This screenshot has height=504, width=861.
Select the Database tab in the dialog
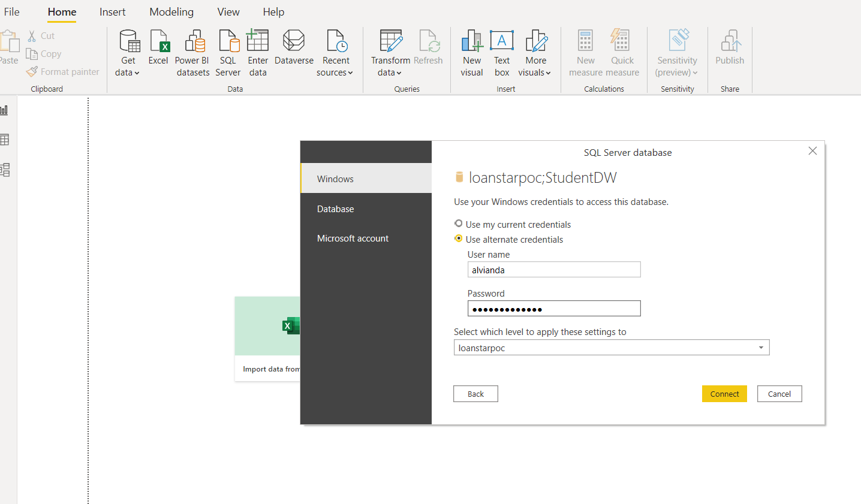[x=335, y=209]
